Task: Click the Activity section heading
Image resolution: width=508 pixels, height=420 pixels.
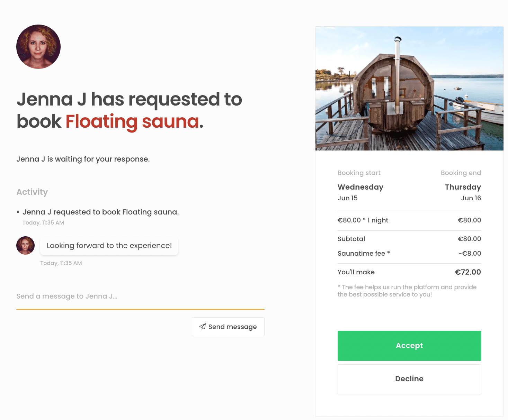Action: [32, 192]
